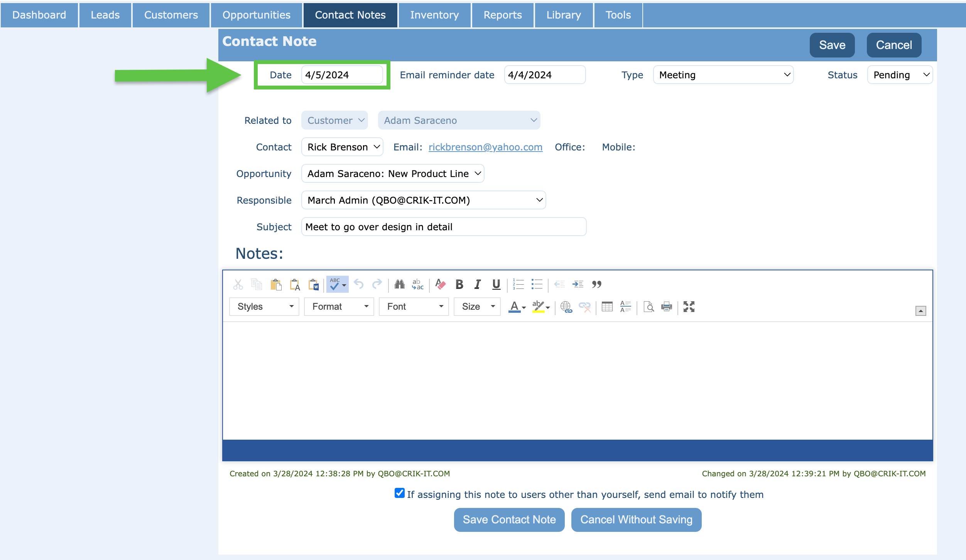This screenshot has height=560, width=966.
Task: Insert a numbered list
Action: click(x=518, y=285)
